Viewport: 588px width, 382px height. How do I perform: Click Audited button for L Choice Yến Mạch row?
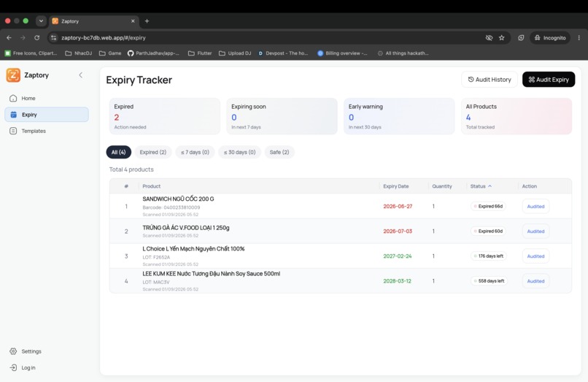click(x=535, y=256)
